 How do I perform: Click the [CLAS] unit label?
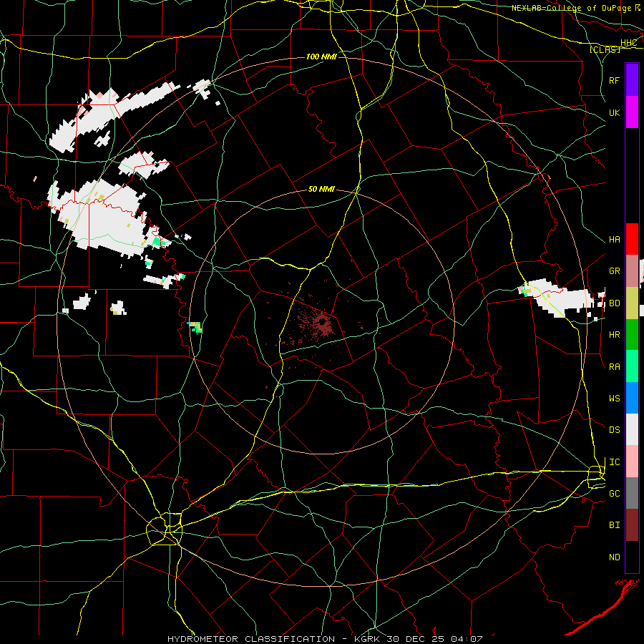click(605, 49)
